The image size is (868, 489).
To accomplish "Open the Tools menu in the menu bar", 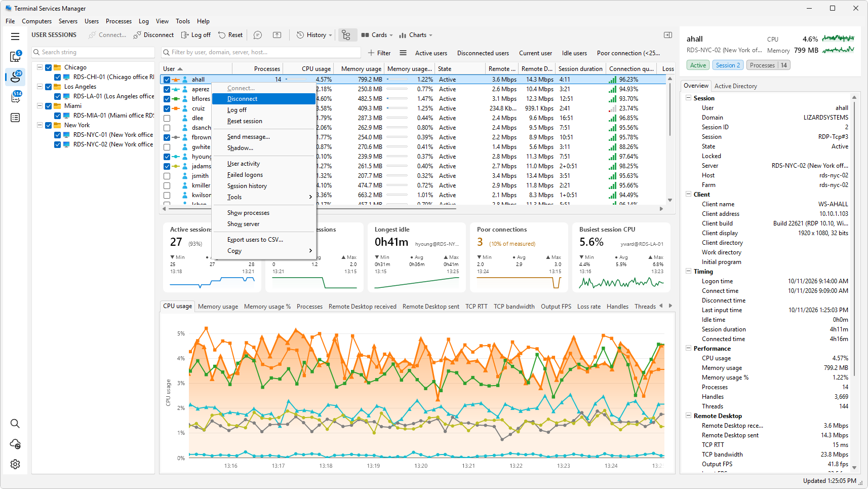I will [x=183, y=21].
